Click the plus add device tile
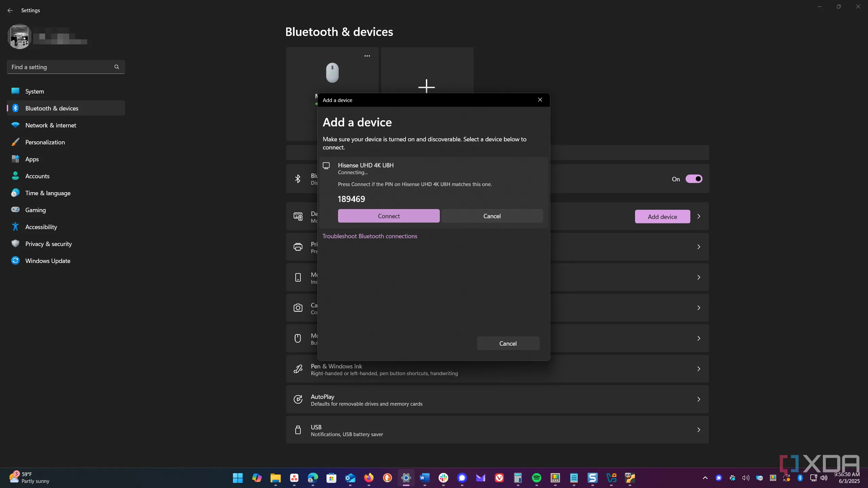This screenshot has width=868, height=488. [427, 70]
